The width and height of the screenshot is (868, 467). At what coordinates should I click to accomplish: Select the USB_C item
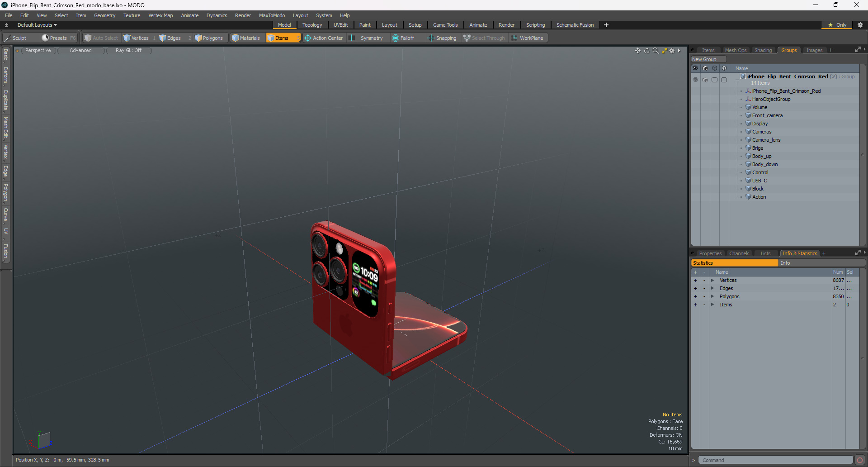[759, 181]
